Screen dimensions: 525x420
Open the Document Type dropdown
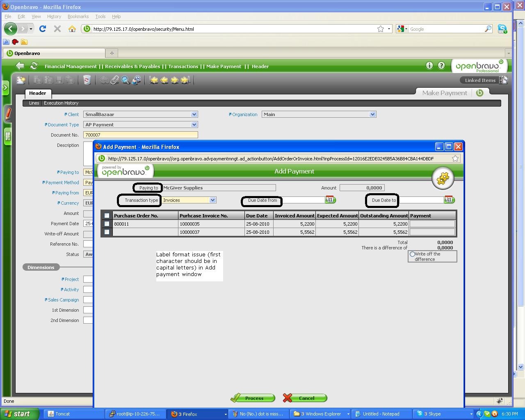point(194,125)
